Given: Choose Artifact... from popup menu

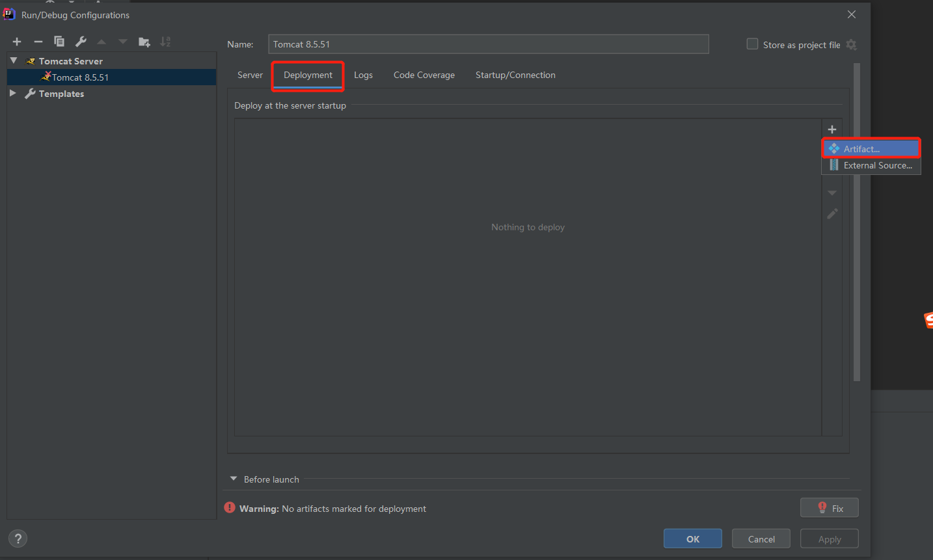Looking at the screenshot, I should 871,149.
